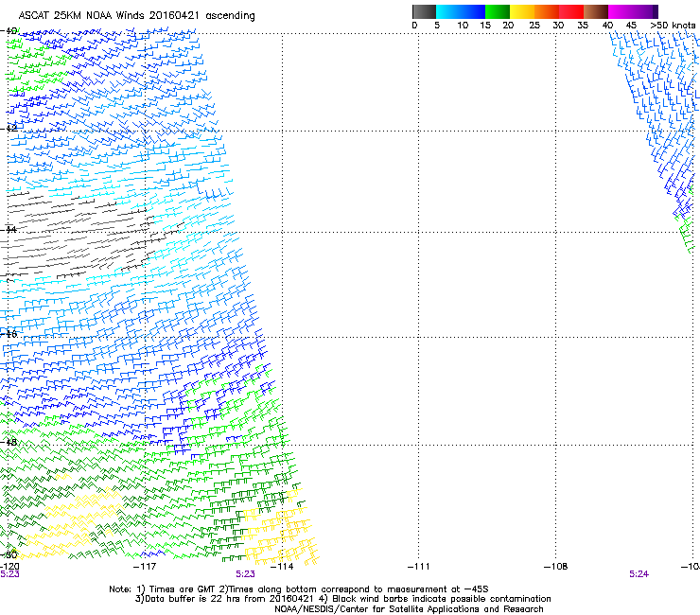Click the purple '5:24' time label

(639, 574)
